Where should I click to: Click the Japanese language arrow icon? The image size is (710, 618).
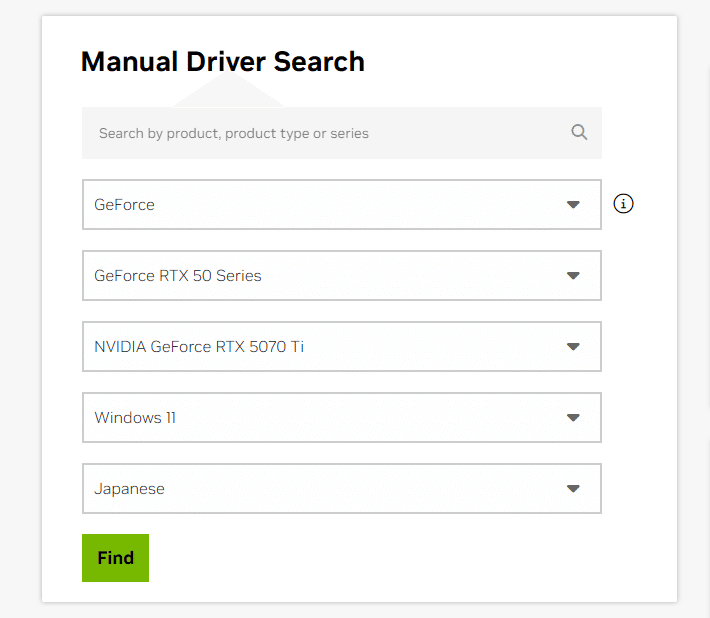coord(573,489)
